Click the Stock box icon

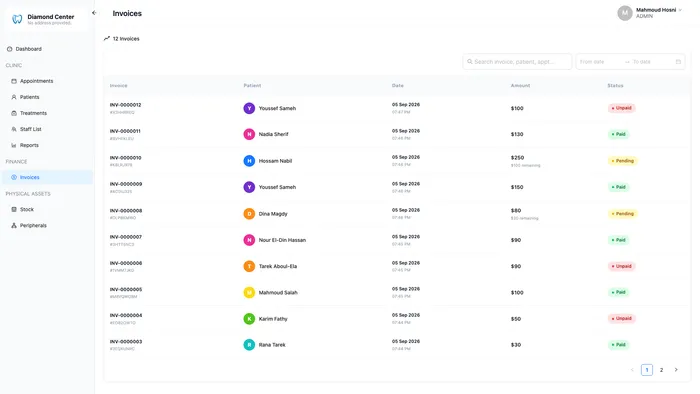point(14,210)
